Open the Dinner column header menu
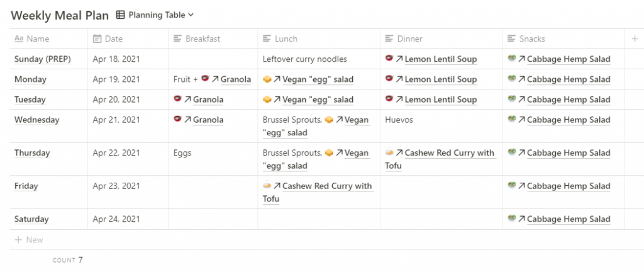This screenshot has width=644, height=274. (x=441, y=38)
